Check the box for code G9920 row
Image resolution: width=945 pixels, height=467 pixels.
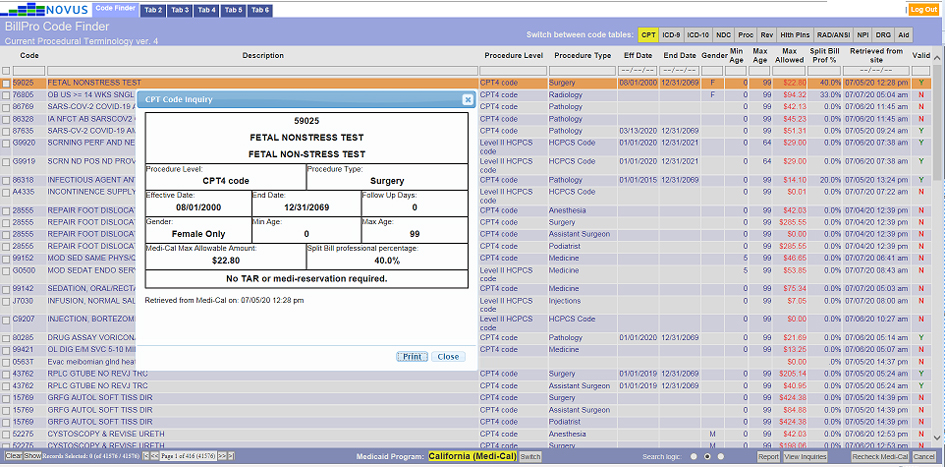(x=6, y=143)
